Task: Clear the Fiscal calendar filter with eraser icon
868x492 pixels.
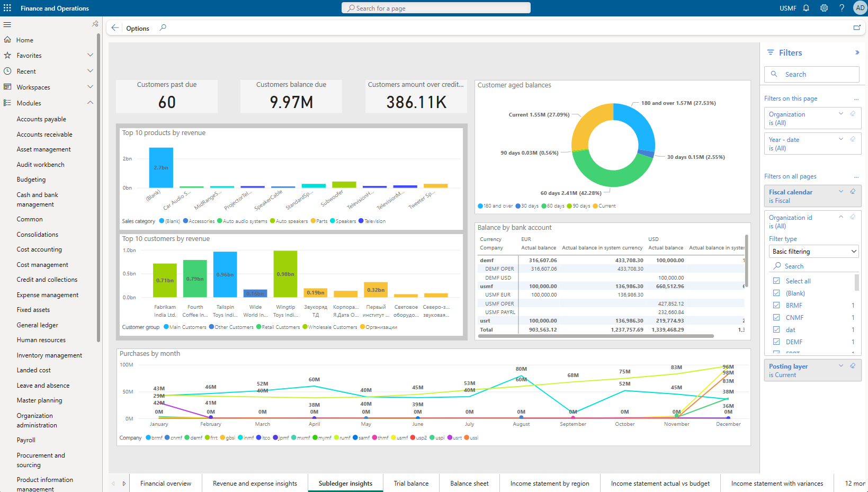Action: [853, 192]
